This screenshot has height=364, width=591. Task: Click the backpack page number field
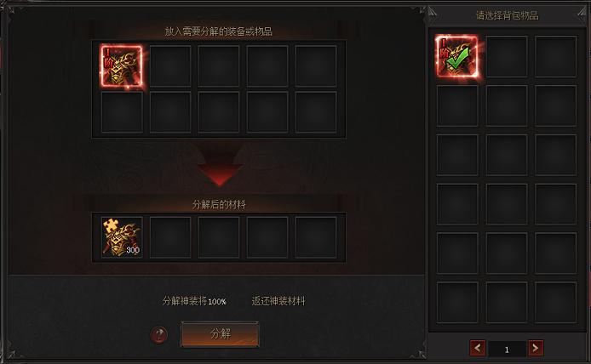[x=507, y=350]
